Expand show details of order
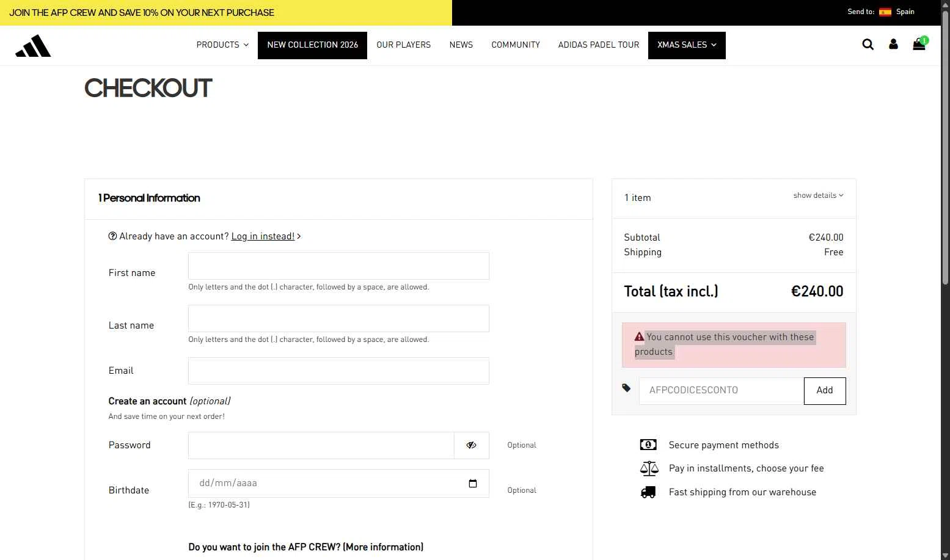 pyautogui.click(x=819, y=195)
